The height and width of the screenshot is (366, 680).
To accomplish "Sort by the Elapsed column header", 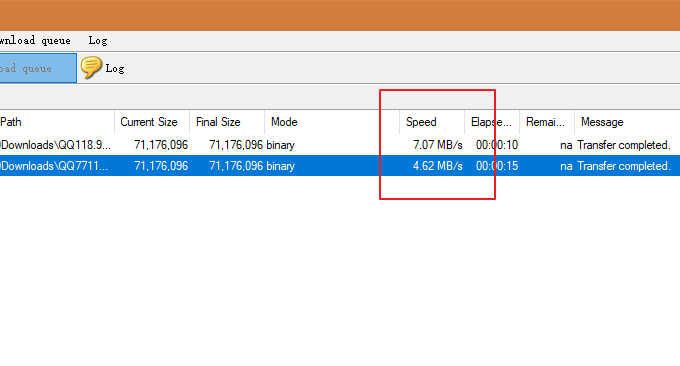I will 492,122.
